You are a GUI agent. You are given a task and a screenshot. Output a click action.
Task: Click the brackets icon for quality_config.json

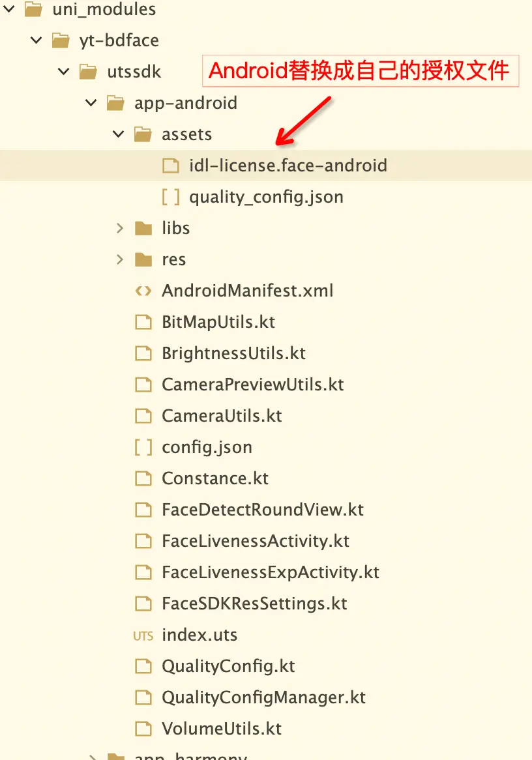click(x=170, y=197)
